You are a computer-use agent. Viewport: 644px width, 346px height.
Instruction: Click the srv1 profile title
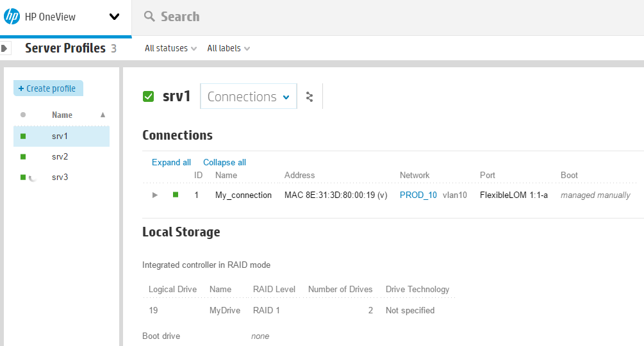(177, 97)
